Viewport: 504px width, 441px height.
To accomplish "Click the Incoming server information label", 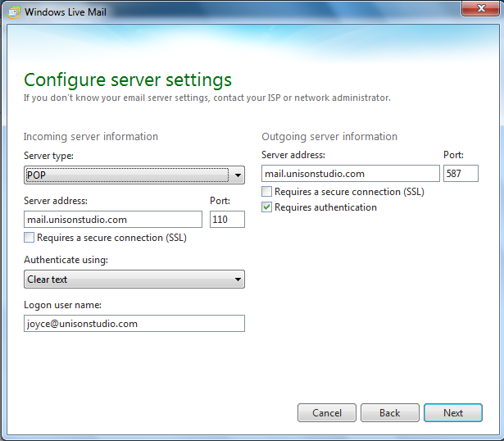I will click(91, 137).
